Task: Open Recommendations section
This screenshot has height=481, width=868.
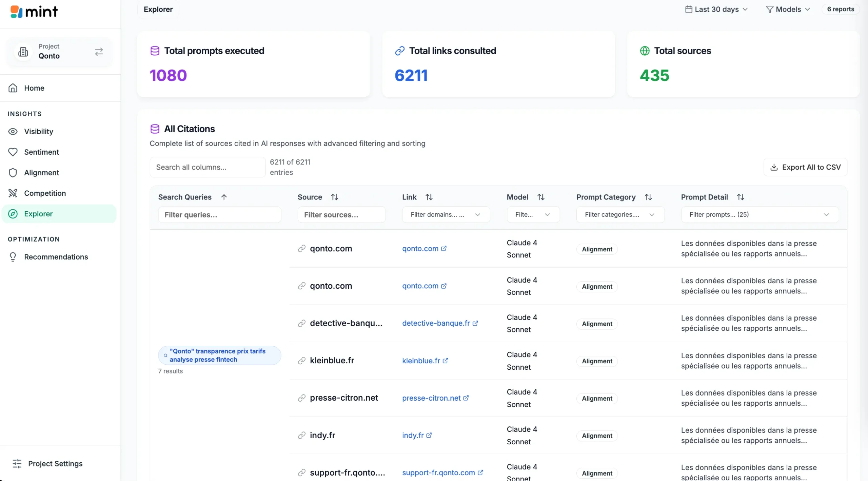Action: (x=56, y=257)
